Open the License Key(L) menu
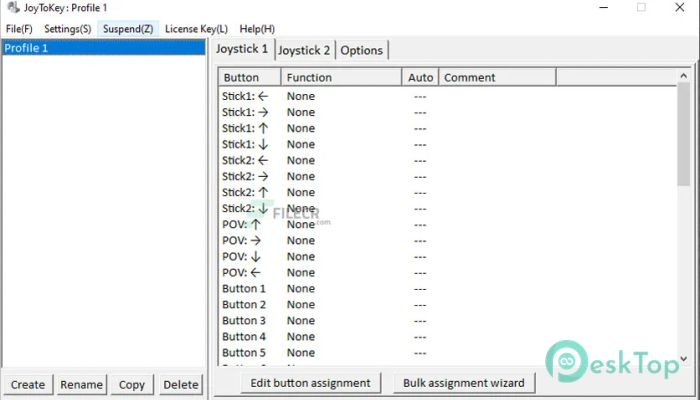This screenshot has height=400, width=700. (x=196, y=29)
